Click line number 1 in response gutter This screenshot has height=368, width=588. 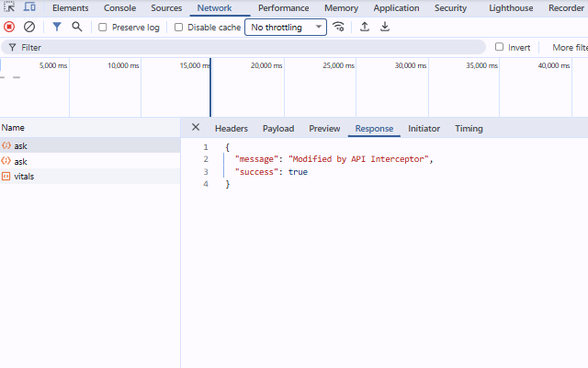[x=206, y=147]
